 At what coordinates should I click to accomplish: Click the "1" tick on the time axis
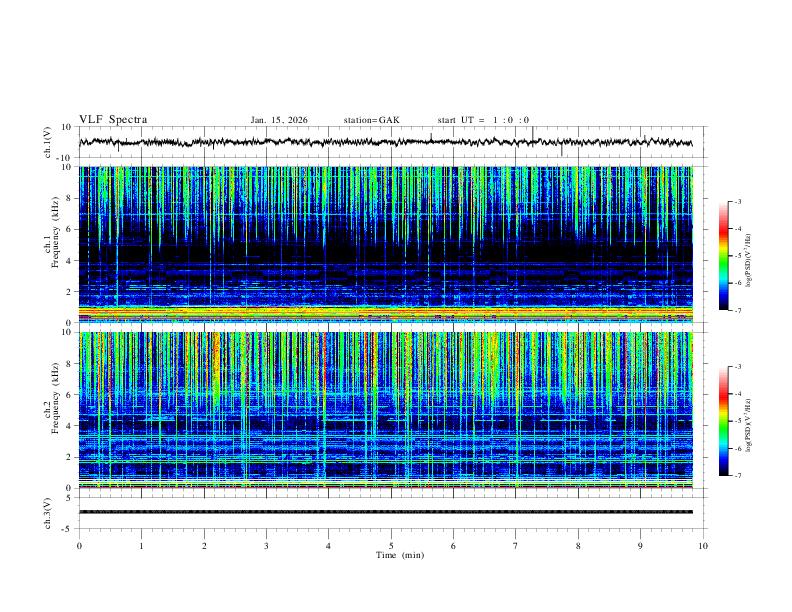(x=141, y=546)
